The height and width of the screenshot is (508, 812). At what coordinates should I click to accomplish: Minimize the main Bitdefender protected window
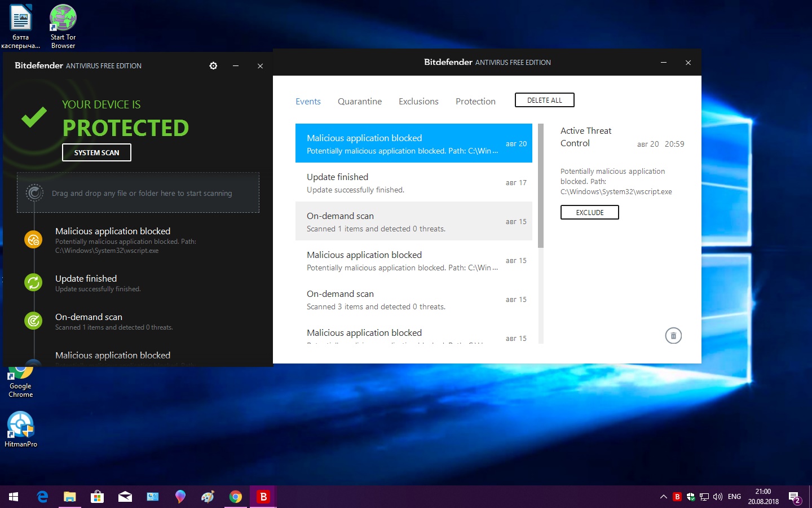(236, 66)
